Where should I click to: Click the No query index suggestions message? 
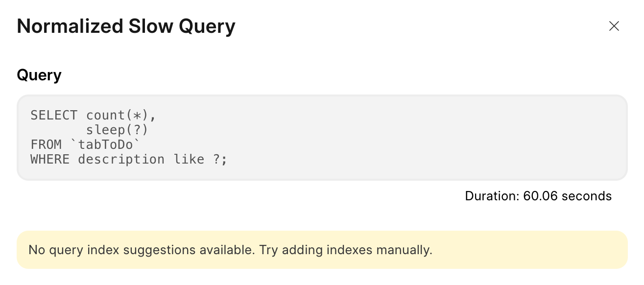pos(141,250)
